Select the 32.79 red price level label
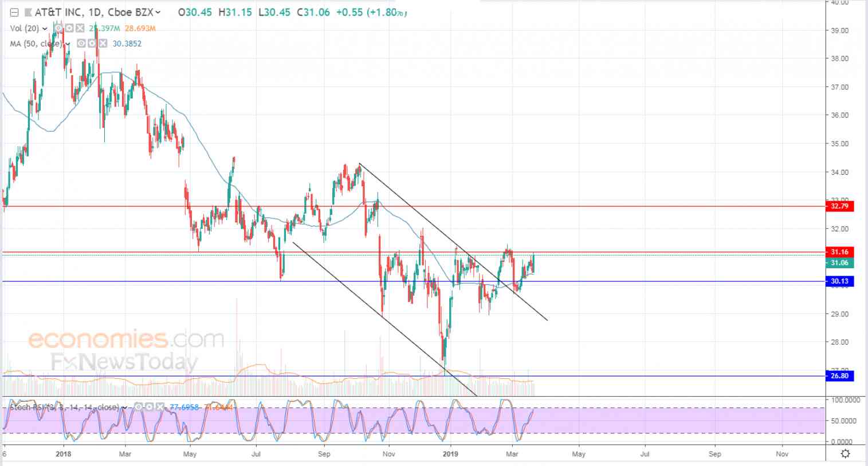This screenshot has height=466, width=868. (839, 206)
